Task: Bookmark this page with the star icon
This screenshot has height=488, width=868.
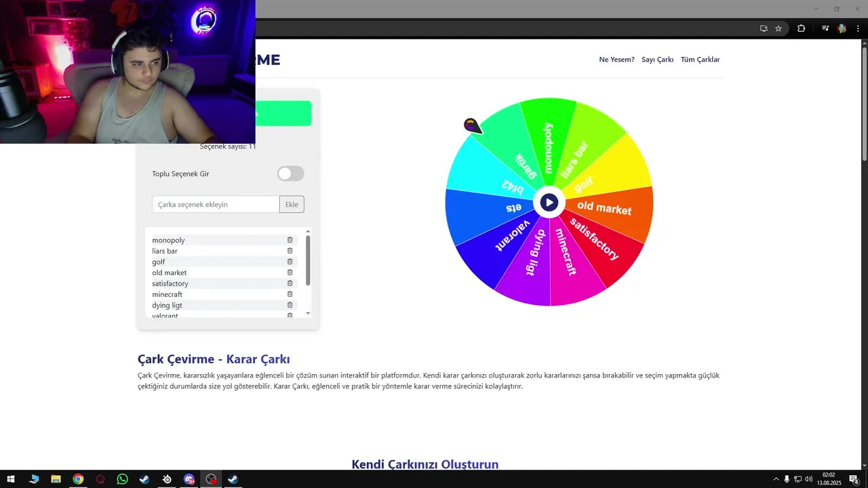Action: tap(778, 28)
